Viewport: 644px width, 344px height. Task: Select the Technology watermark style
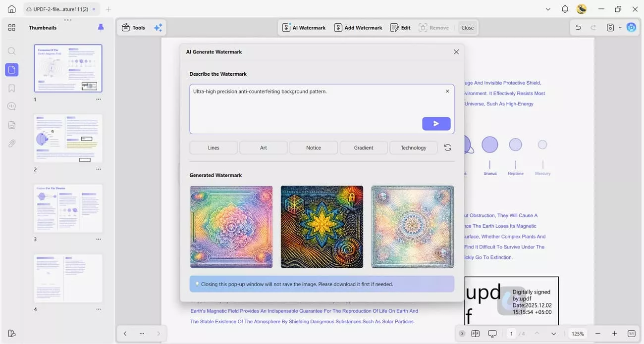click(x=413, y=147)
